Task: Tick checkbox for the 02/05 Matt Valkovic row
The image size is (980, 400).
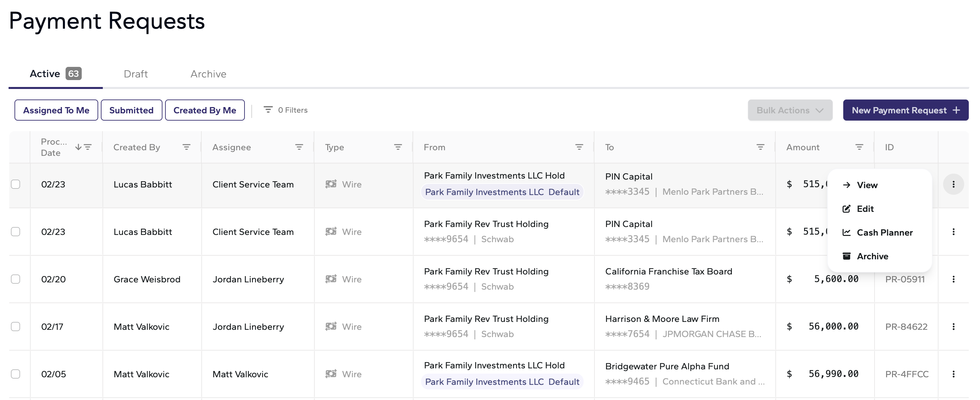Action: 15,374
